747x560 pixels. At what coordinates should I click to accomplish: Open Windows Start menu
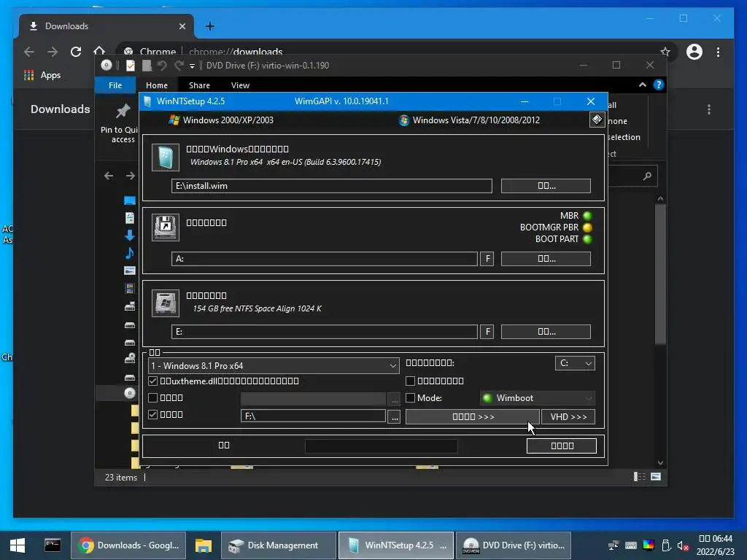coord(18,545)
